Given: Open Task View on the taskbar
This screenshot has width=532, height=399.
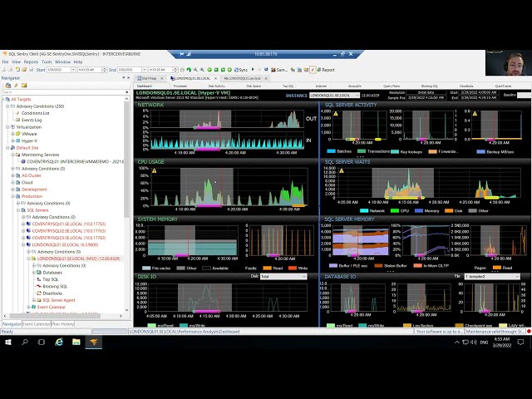Looking at the screenshot, I should [x=42, y=342].
